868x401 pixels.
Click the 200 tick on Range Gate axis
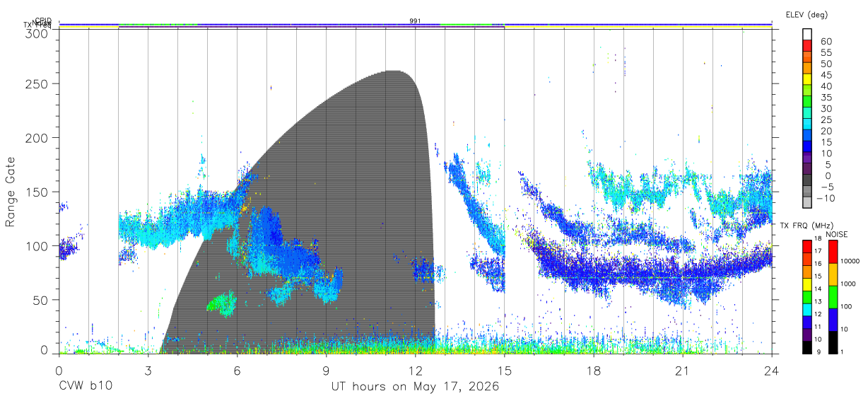(x=37, y=137)
